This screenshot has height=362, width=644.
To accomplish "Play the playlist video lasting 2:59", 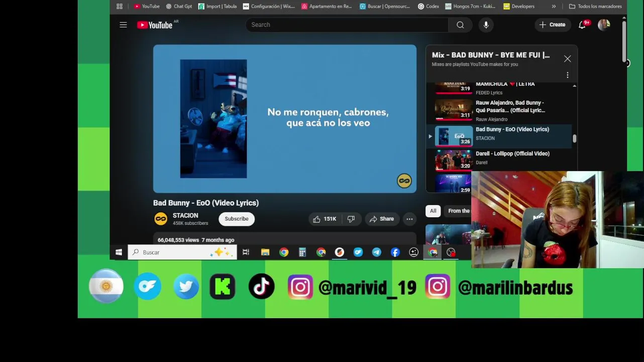I will (453, 184).
